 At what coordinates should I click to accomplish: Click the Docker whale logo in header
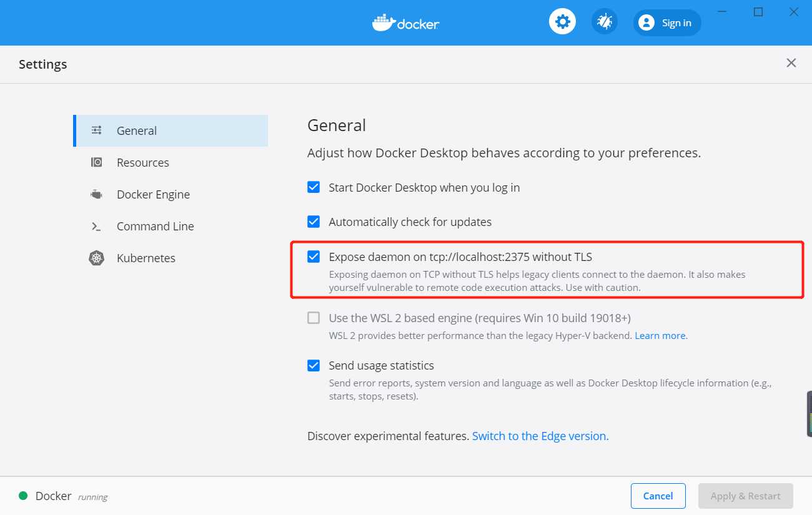pyautogui.click(x=406, y=23)
